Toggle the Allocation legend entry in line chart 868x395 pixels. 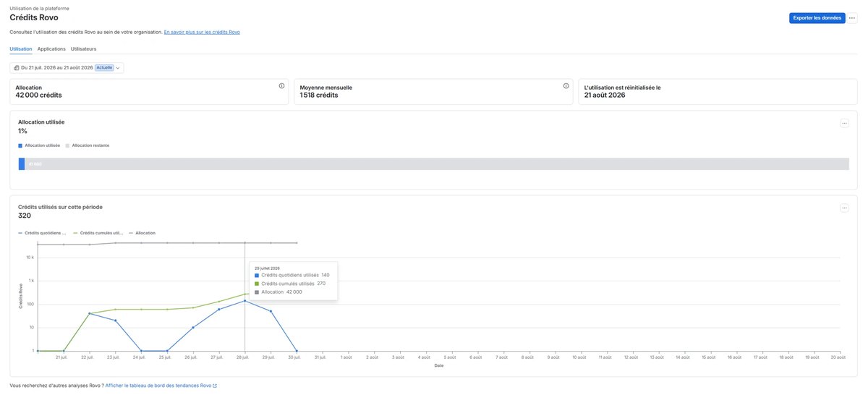tap(142, 233)
